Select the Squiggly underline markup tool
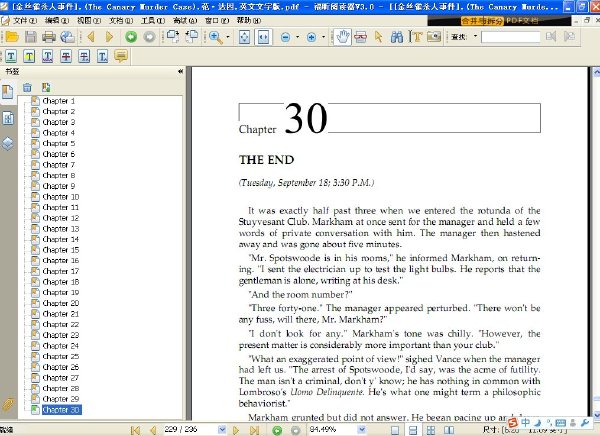The height and width of the screenshot is (436, 600). pyautogui.click(x=47, y=57)
